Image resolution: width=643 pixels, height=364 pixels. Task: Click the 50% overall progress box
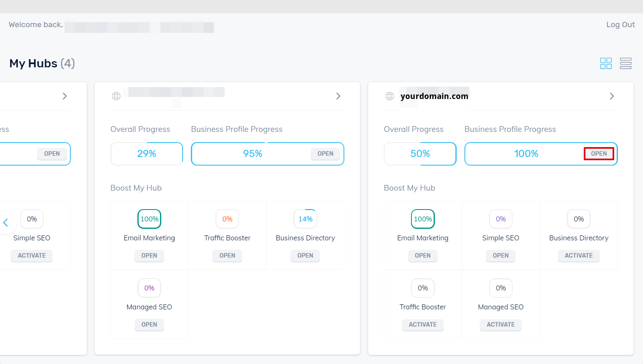point(420,154)
